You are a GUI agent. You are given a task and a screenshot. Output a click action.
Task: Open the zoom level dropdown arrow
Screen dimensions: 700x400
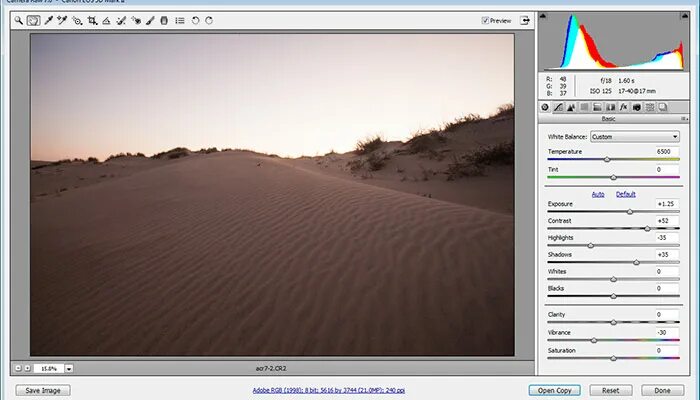[69, 369]
